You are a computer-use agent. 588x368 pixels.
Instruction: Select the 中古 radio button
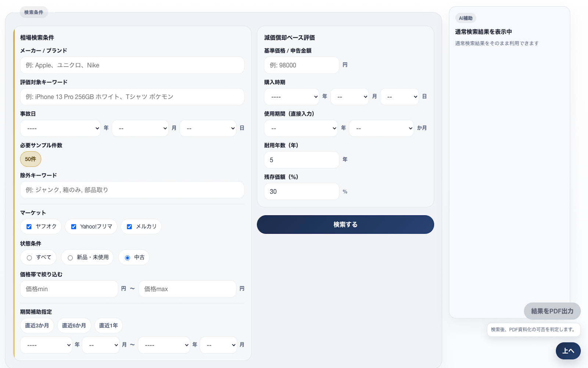[128, 258]
